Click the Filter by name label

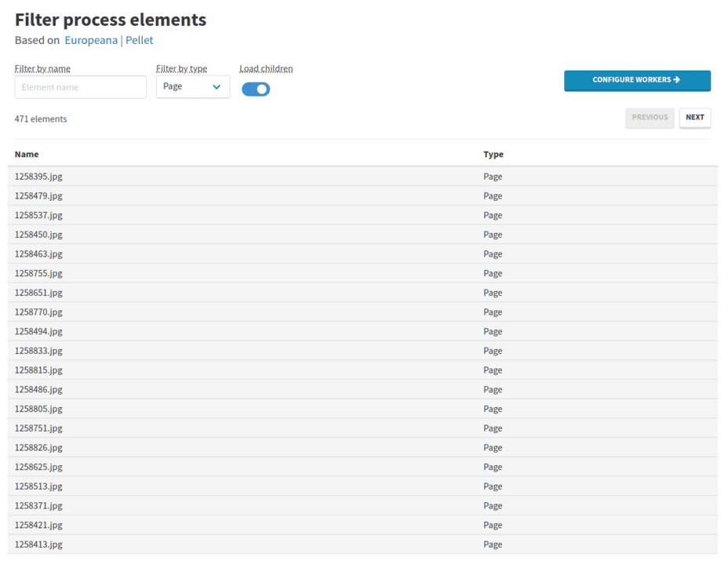tap(42, 69)
